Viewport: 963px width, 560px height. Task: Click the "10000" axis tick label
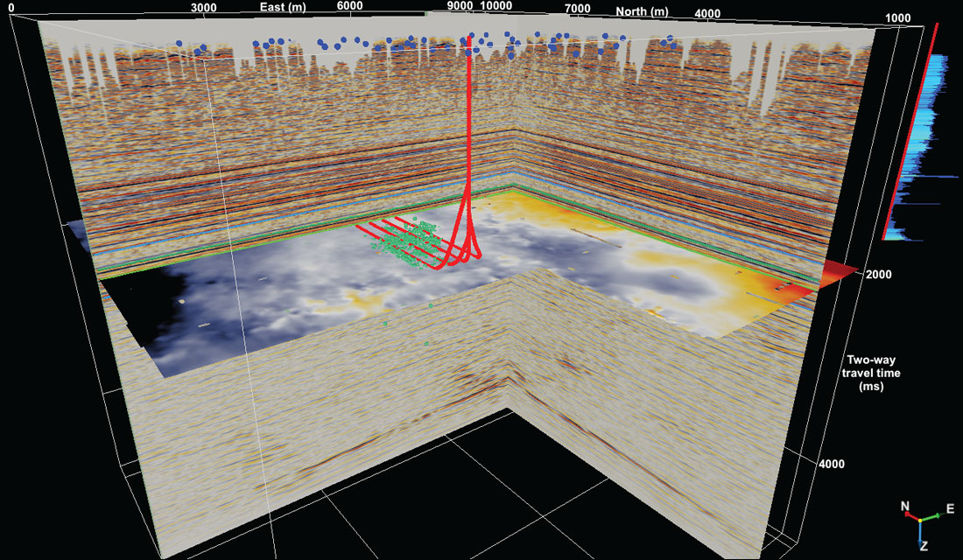pyautogui.click(x=496, y=5)
